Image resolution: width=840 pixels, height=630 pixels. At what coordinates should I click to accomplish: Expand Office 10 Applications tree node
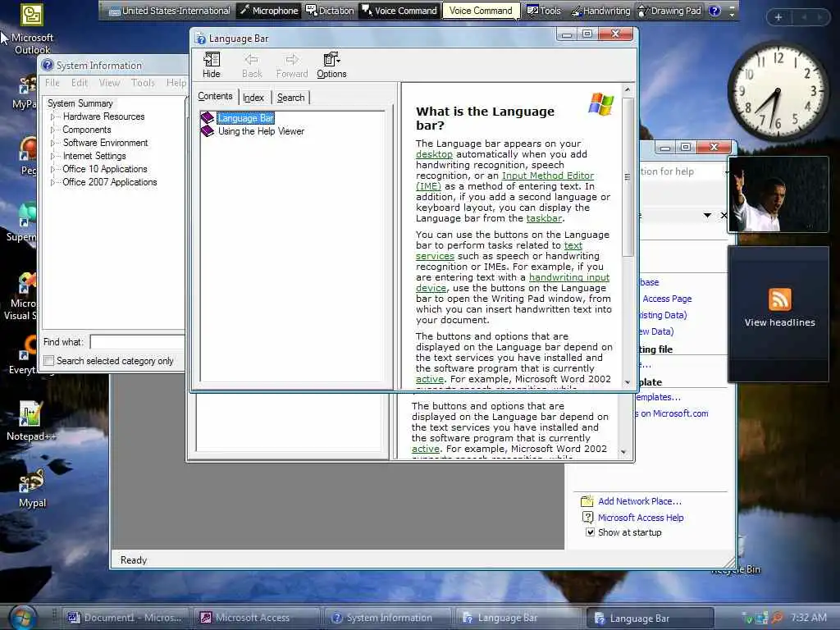(x=53, y=169)
